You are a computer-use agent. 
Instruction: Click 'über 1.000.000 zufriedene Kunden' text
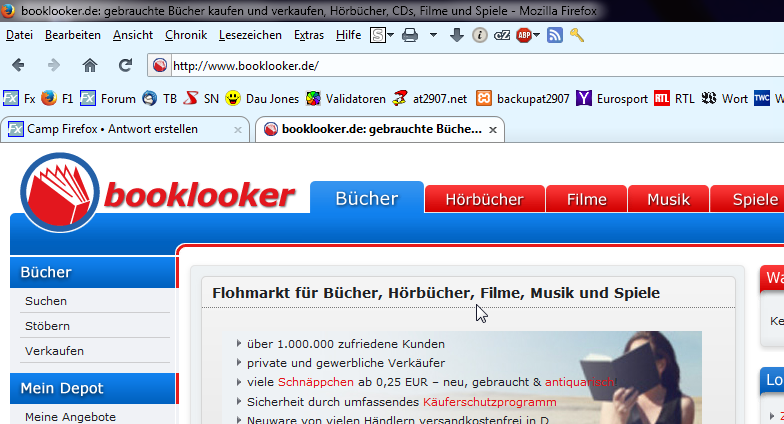point(346,344)
